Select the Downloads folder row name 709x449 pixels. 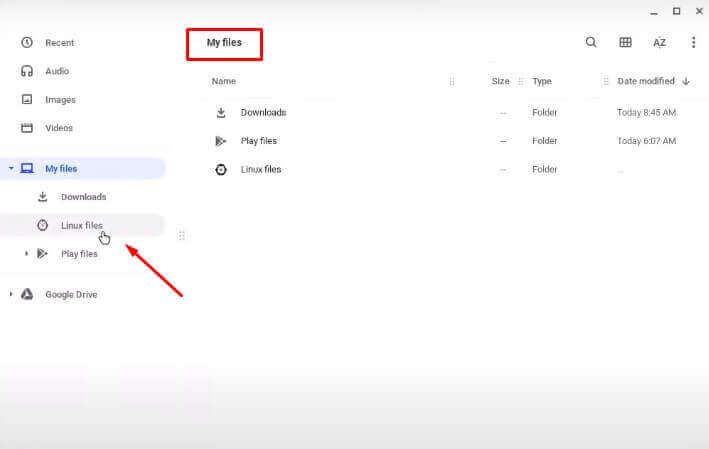pyautogui.click(x=263, y=113)
